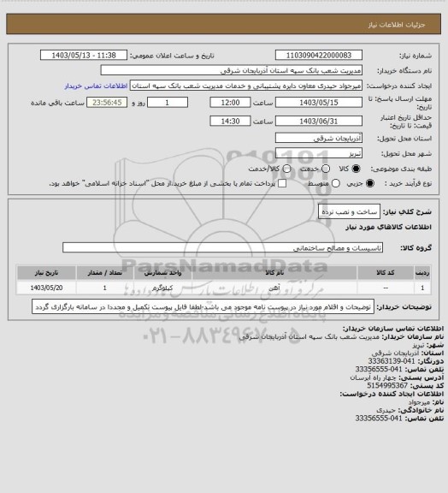The image size is (448, 493).
Task: Click the buyer notes text box
Action: pyautogui.click(x=203, y=306)
